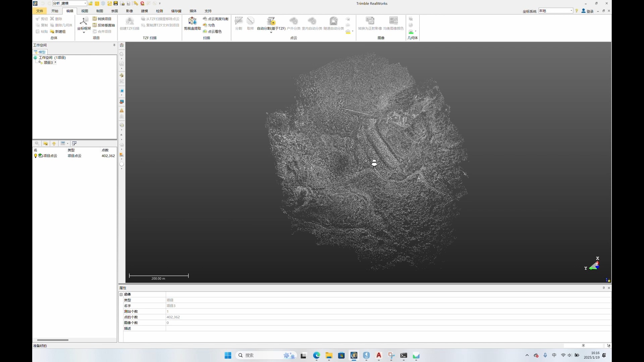Open the 分析_建模 mode dropdown
The height and width of the screenshot is (362, 644).
85,3
